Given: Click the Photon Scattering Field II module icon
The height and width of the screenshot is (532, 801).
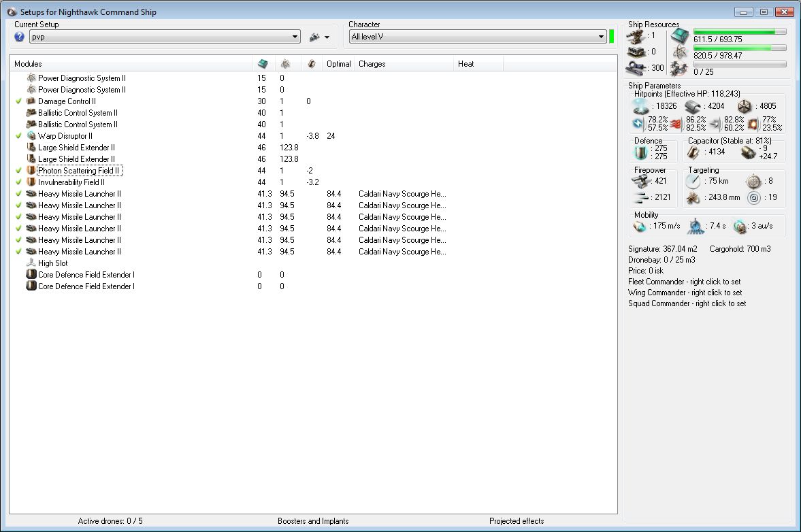Looking at the screenshot, I should (x=31, y=171).
